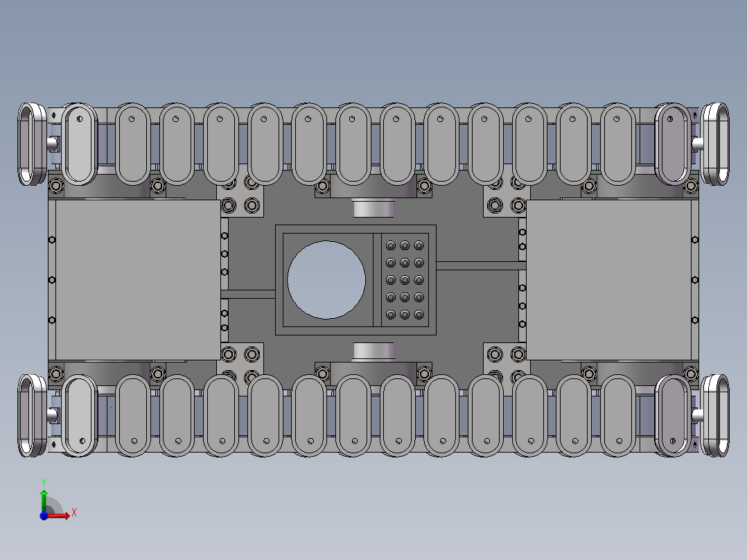Pick the horizontal bar joining center housing to right plate
Viewport: 747px width, 560px height.
coord(481,265)
